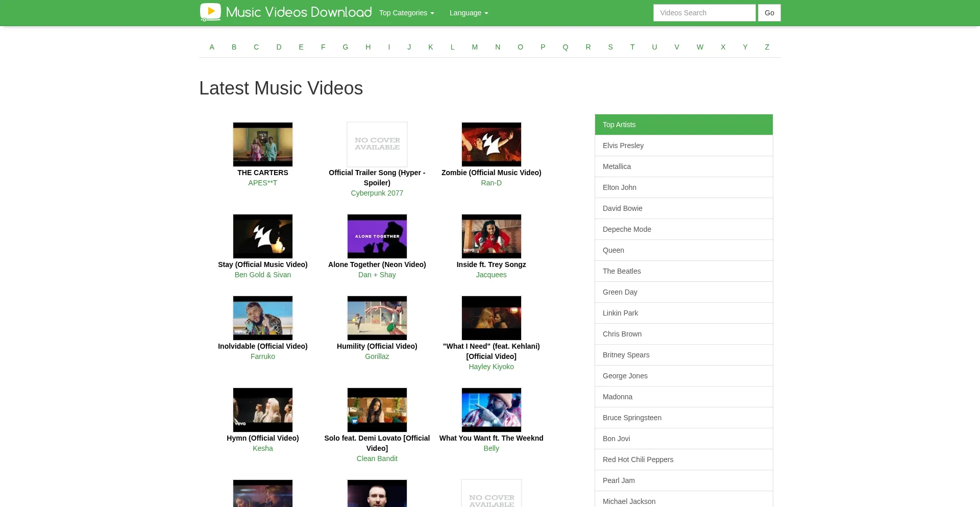
Task: Select Green Day in Top Artists
Action: tap(684, 292)
